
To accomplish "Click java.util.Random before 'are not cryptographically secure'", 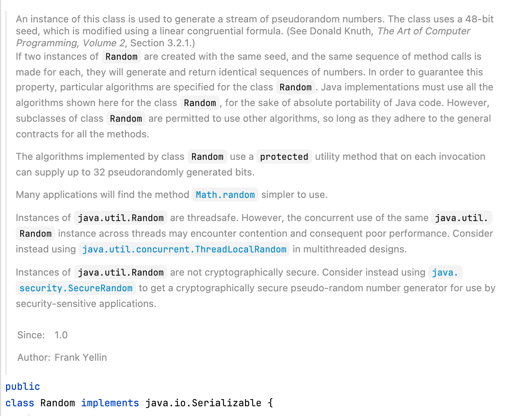I will pos(121,273).
